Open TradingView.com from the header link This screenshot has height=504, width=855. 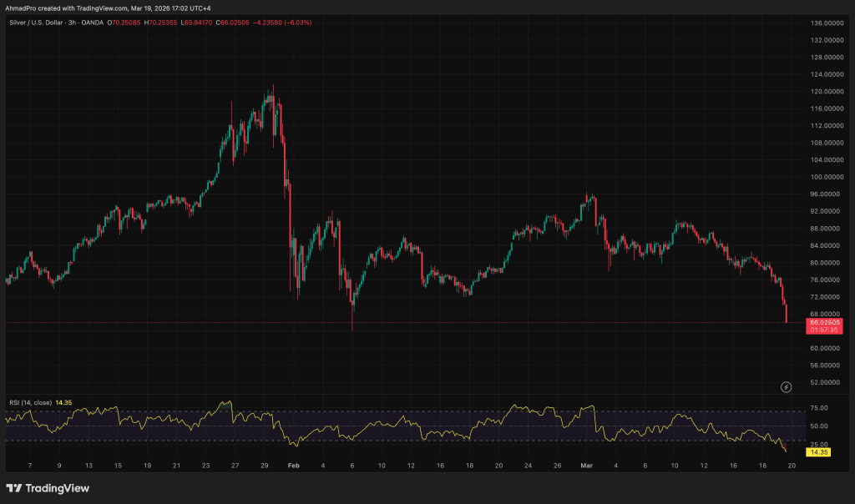tap(102, 10)
